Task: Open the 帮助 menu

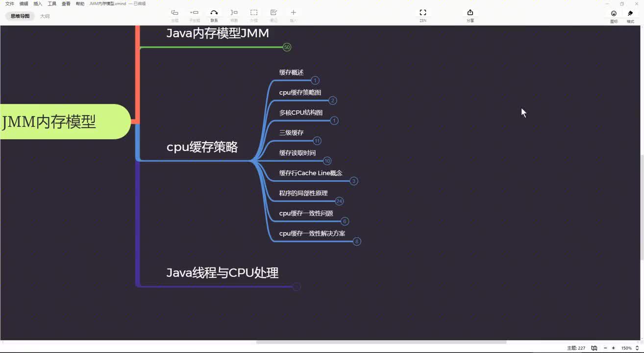Action: [x=80, y=3]
